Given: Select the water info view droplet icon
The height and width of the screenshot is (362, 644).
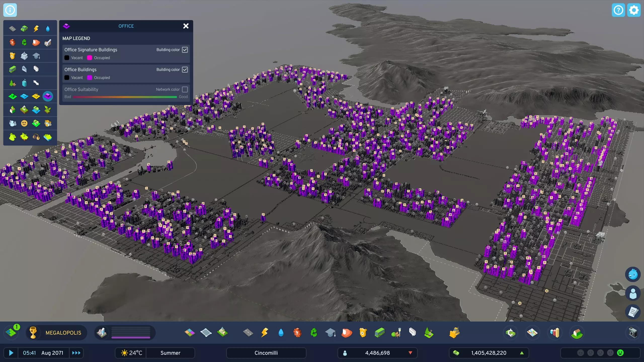Looking at the screenshot, I should click(x=48, y=29).
